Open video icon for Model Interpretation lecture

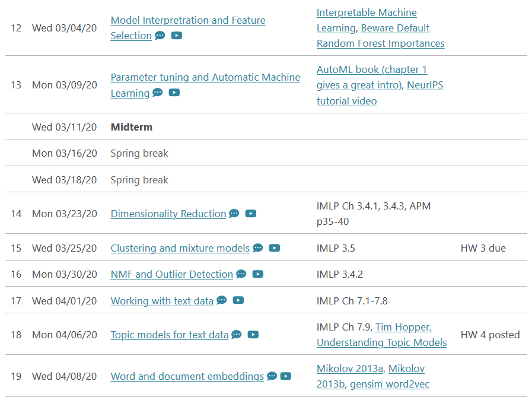(x=177, y=36)
